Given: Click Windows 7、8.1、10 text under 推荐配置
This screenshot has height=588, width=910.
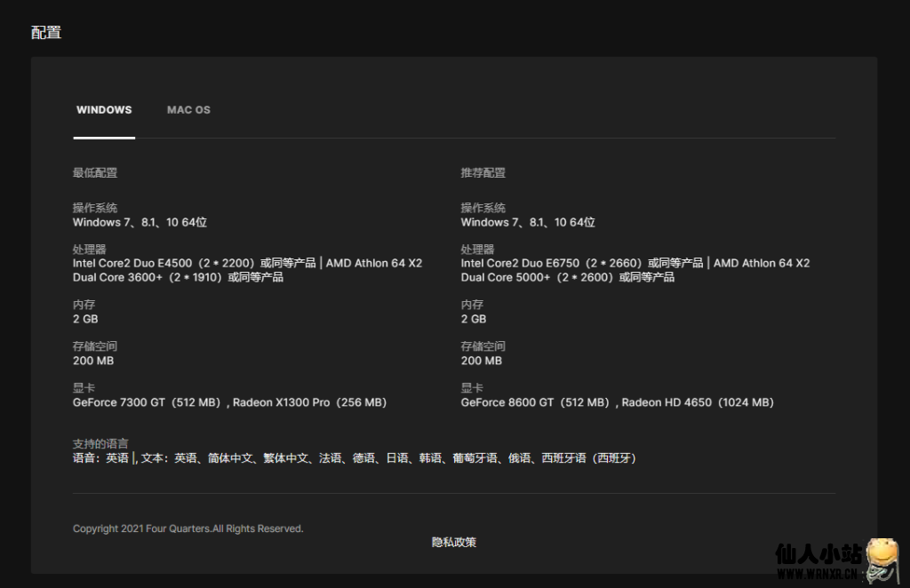Looking at the screenshot, I should (527, 222).
